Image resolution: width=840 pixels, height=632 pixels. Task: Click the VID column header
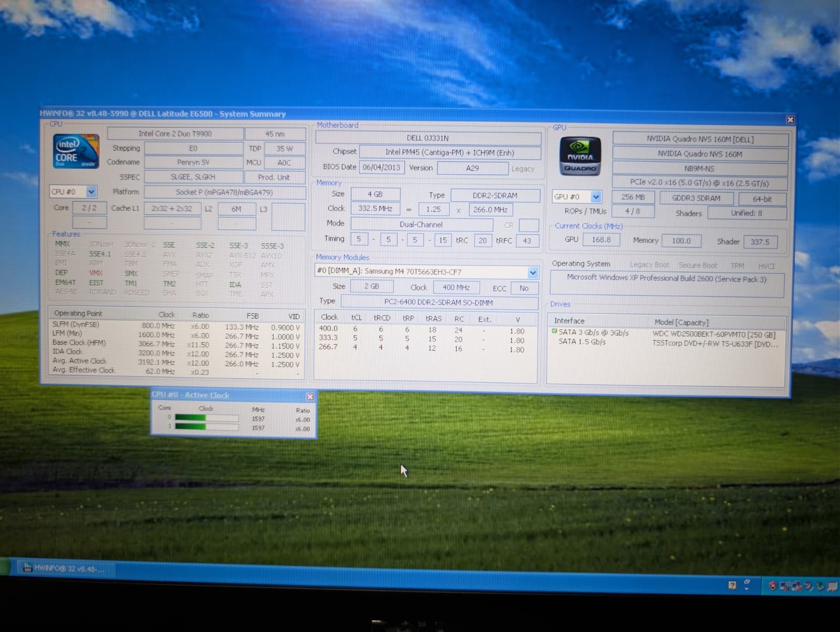(x=293, y=317)
